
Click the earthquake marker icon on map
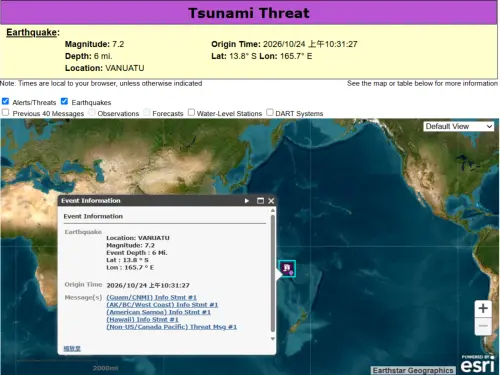click(287, 269)
